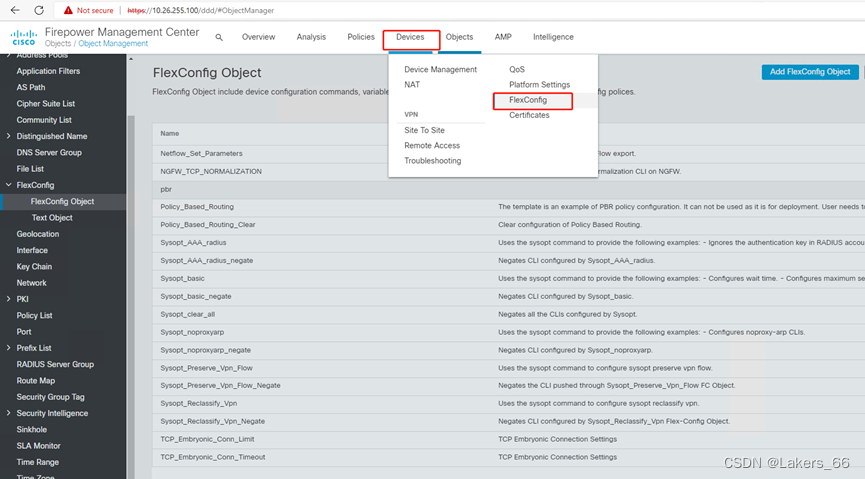
Task: Click the sidebar vertical scrollbar
Action: (x=131, y=297)
